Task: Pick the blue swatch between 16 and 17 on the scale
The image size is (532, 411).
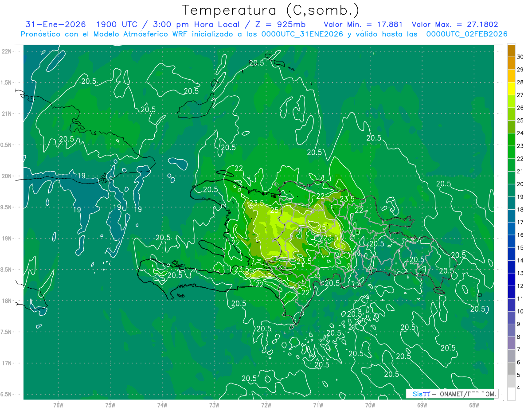Action: pyautogui.click(x=511, y=228)
